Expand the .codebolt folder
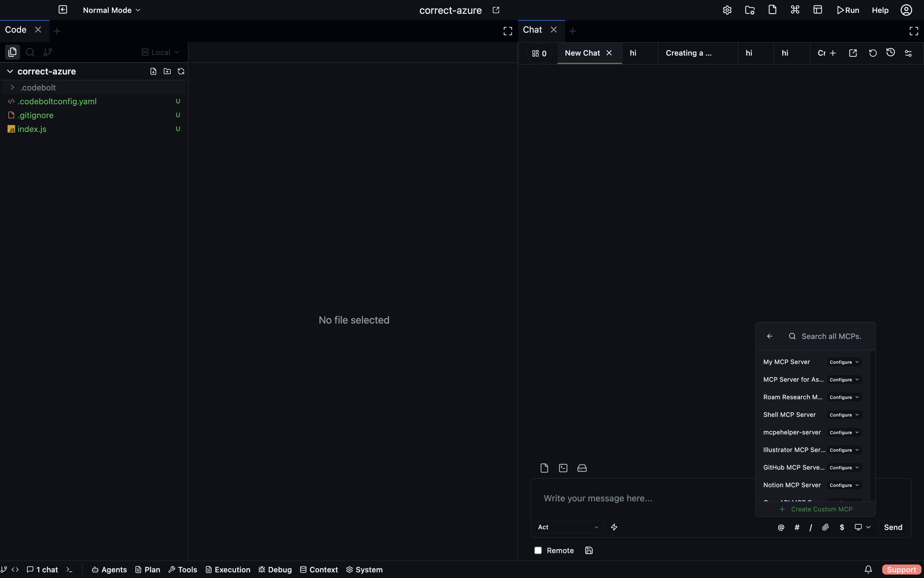The image size is (924, 578). click(12, 87)
